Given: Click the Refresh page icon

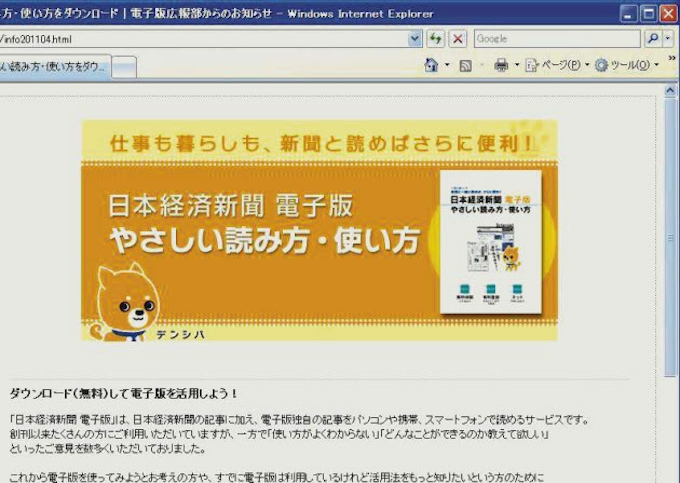Looking at the screenshot, I should pos(436,39).
